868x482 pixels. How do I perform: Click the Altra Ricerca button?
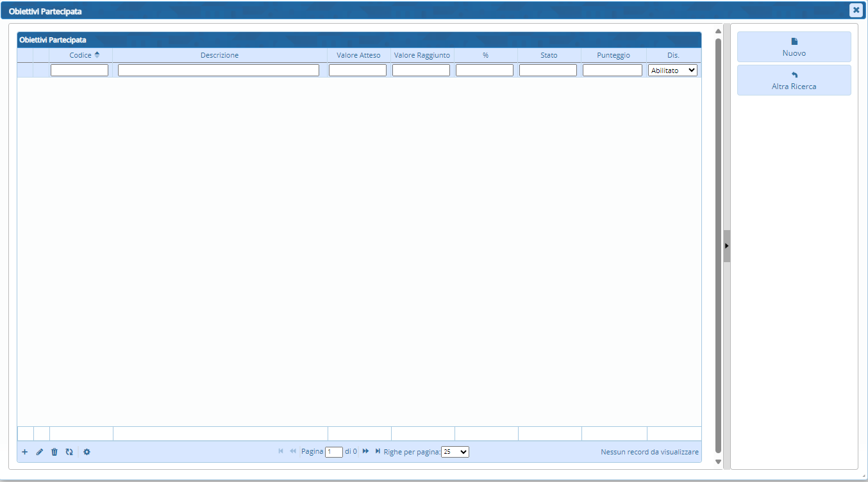(x=794, y=80)
